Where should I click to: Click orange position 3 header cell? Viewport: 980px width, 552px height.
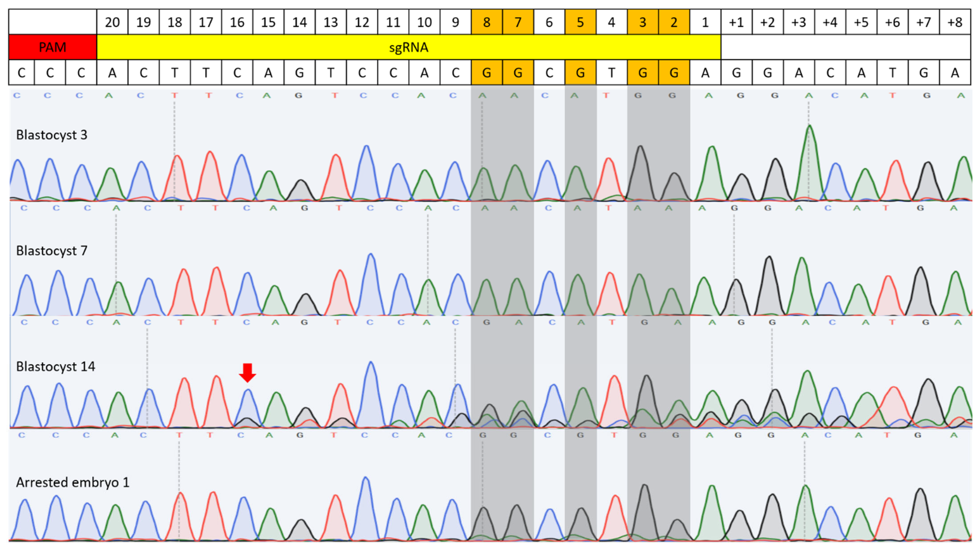tap(643, 22)
